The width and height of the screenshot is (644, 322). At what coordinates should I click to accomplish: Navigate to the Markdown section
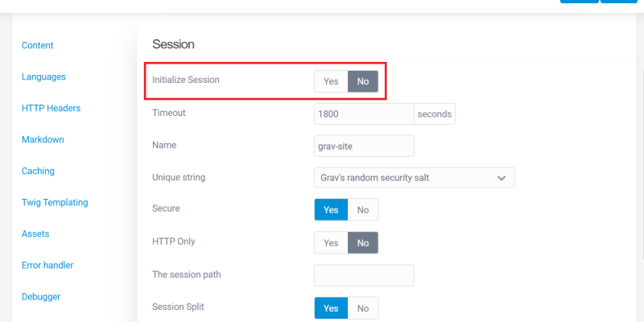pos(43,139)
